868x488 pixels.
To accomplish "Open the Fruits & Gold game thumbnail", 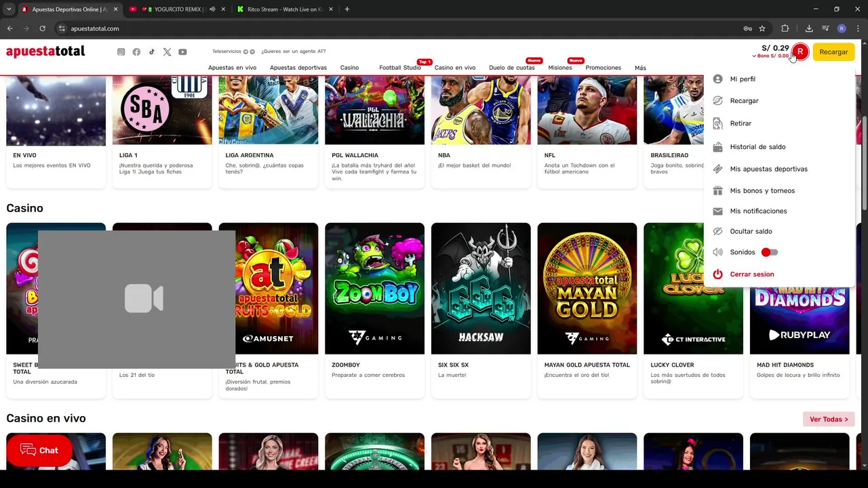I will click(269, 289).
